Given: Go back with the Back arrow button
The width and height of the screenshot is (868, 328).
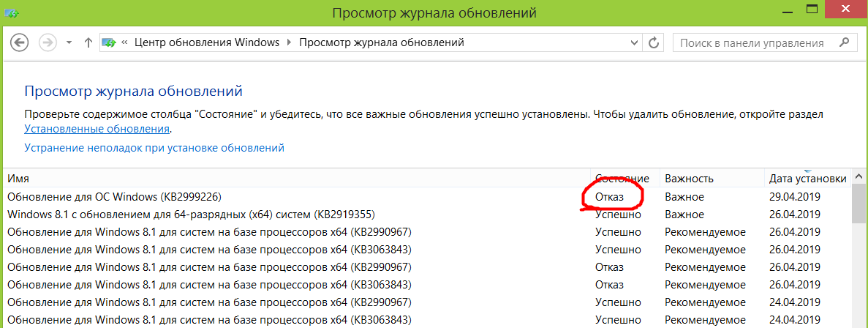Looking at the screenshot, I should tap(19, 42).
